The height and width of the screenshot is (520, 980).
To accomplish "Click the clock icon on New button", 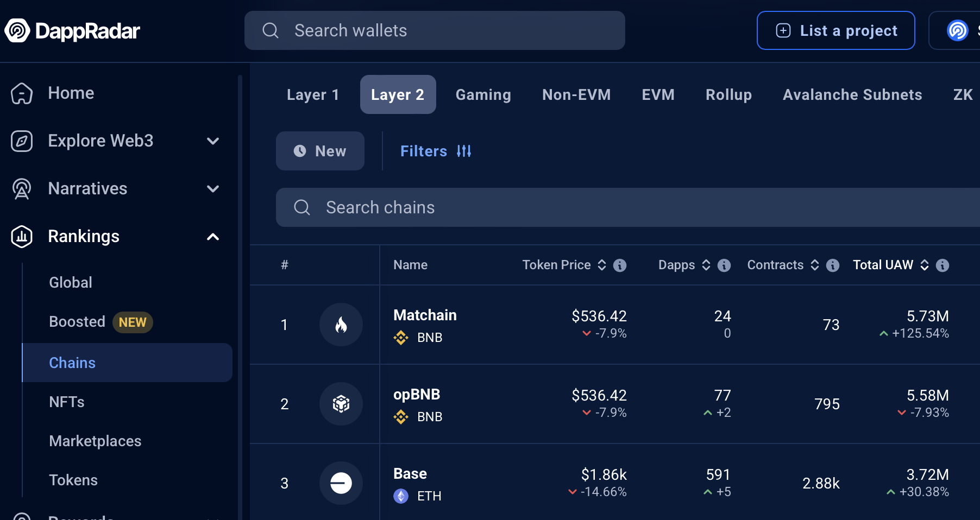I will pos(300,151).
